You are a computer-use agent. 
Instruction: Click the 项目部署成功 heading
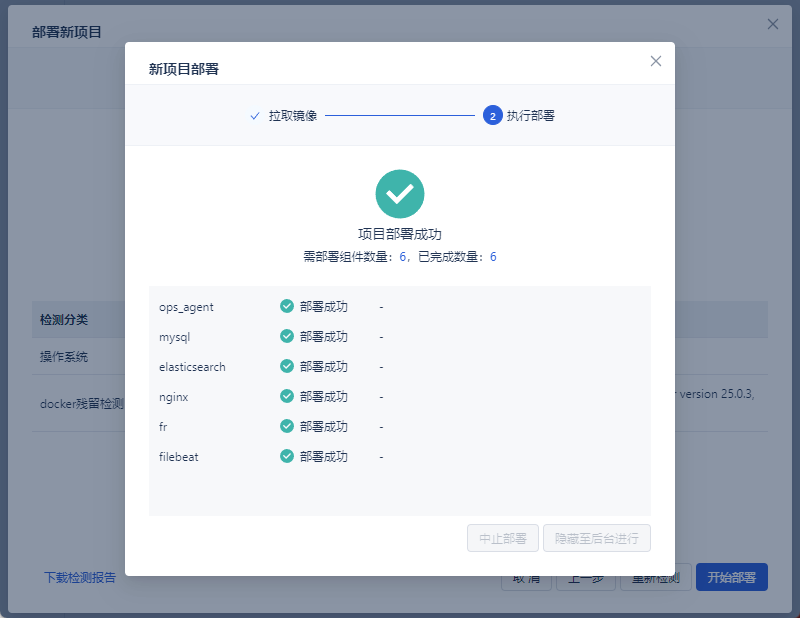pos(399,234)
